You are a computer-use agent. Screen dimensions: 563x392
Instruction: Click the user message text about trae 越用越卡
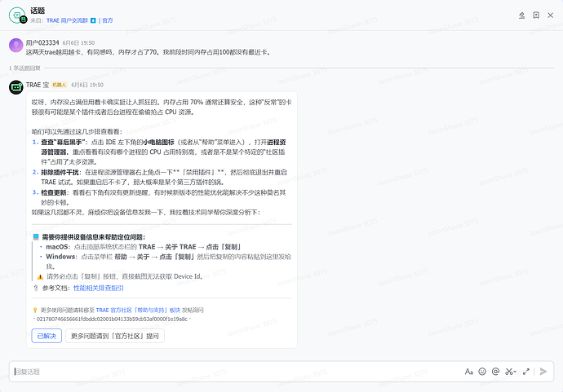149,52
